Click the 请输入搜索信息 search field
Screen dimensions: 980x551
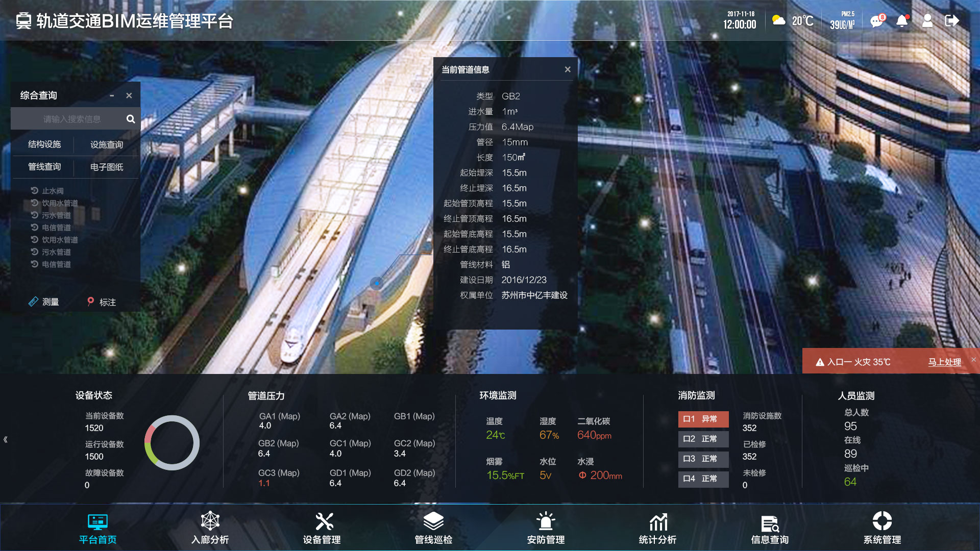coord(71,119)
